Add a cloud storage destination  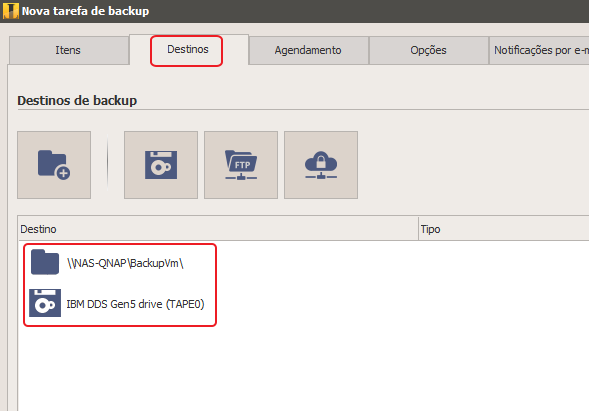(321, 165)
